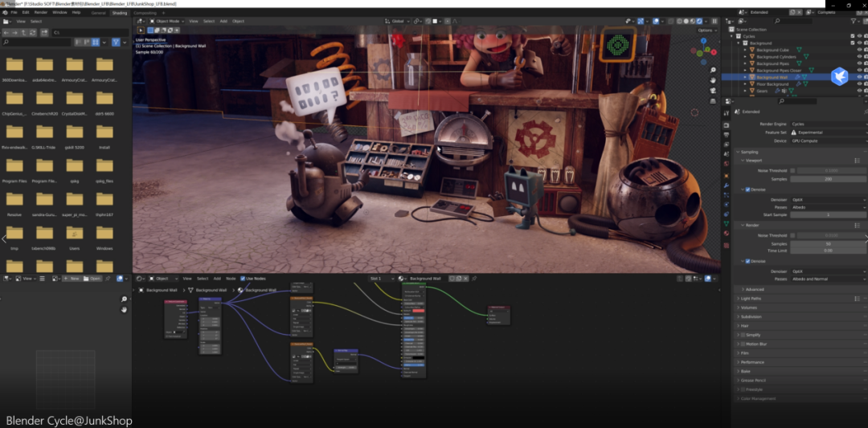Open the Window menu
This screenshot has width=868, height=428.
(59, 12)
